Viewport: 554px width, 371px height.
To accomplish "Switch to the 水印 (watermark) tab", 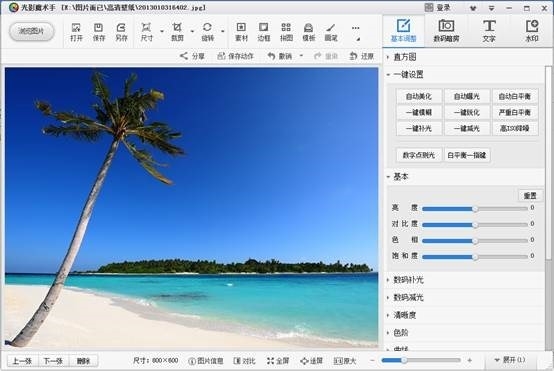I will (532, 30).
